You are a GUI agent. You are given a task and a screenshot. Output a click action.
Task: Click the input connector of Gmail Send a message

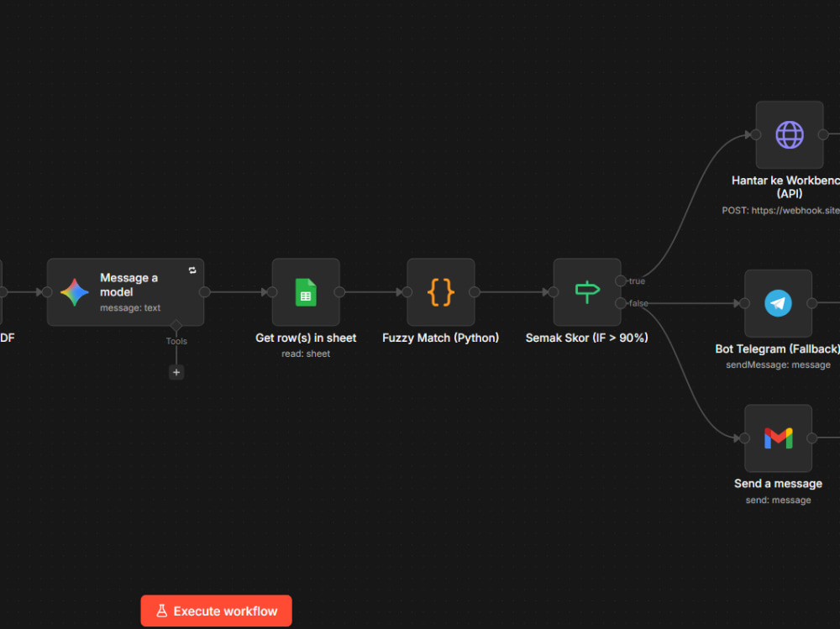point(744,438)
